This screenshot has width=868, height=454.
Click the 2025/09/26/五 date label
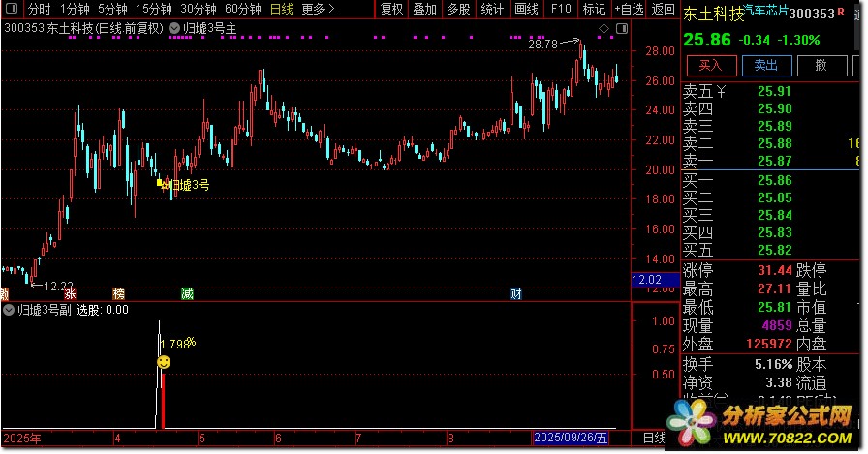pyautogui.click(x=571, y=438)
